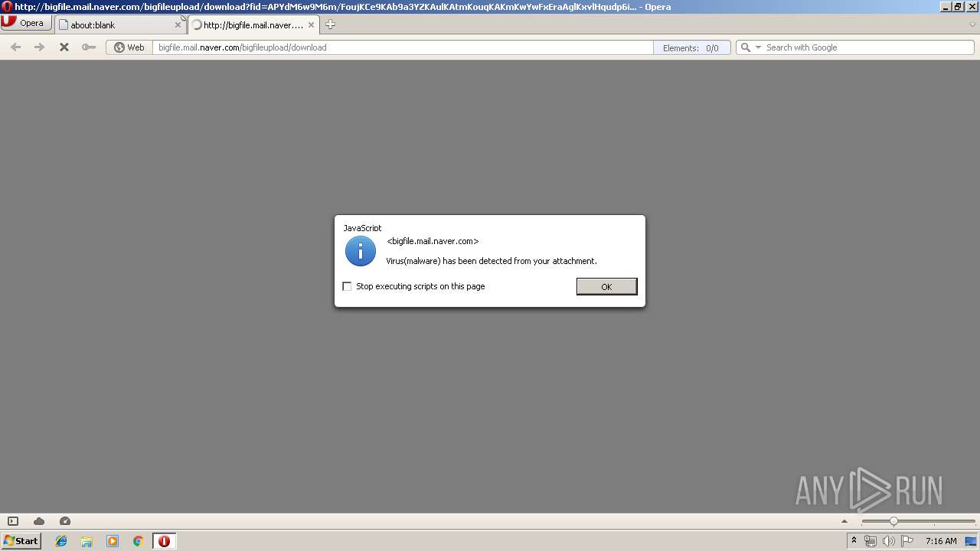The image size is (980, 551).
Task: Toggle the Opera panels icon in status bar
Action: [13, 521]
